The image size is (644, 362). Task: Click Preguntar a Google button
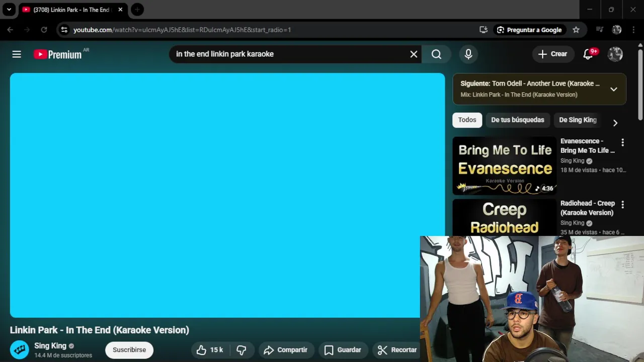click(529, 30)
